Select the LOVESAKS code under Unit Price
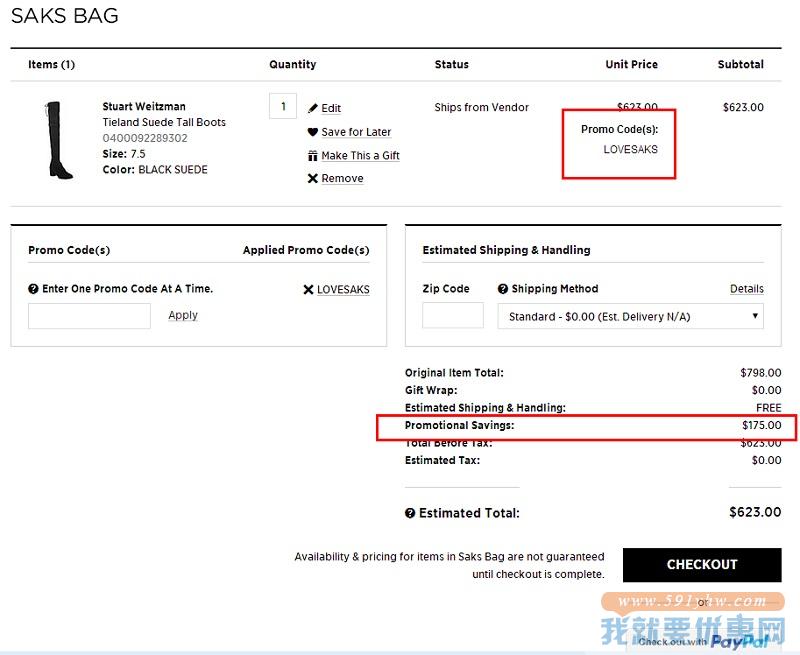 [x=631, y=149]
